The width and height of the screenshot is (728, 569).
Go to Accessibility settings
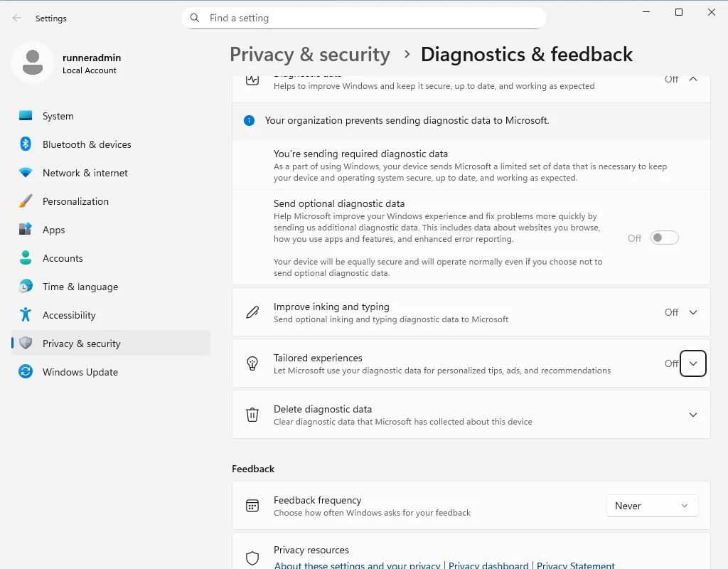coord(111,315)
